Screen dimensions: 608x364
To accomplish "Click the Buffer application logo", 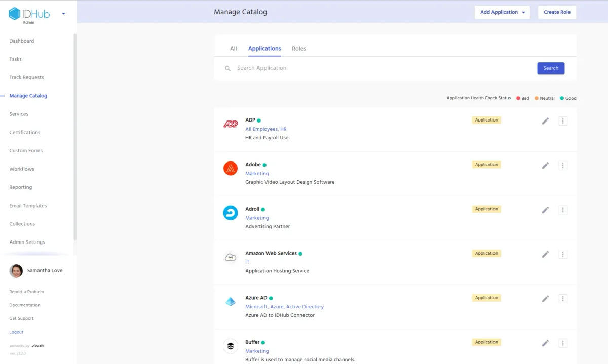I will 231,345.
